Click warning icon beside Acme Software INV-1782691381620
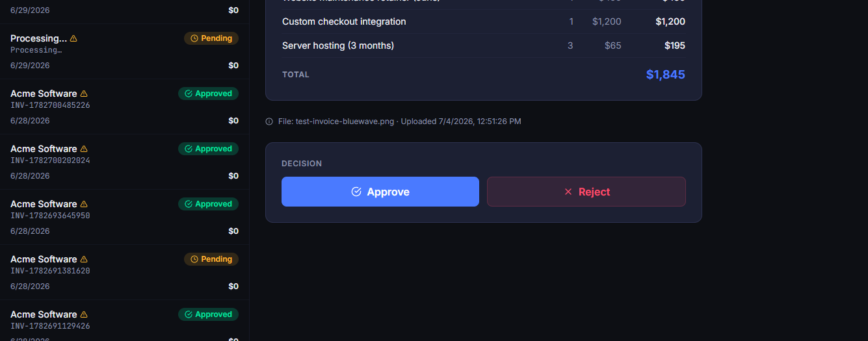 click(84, 259)
